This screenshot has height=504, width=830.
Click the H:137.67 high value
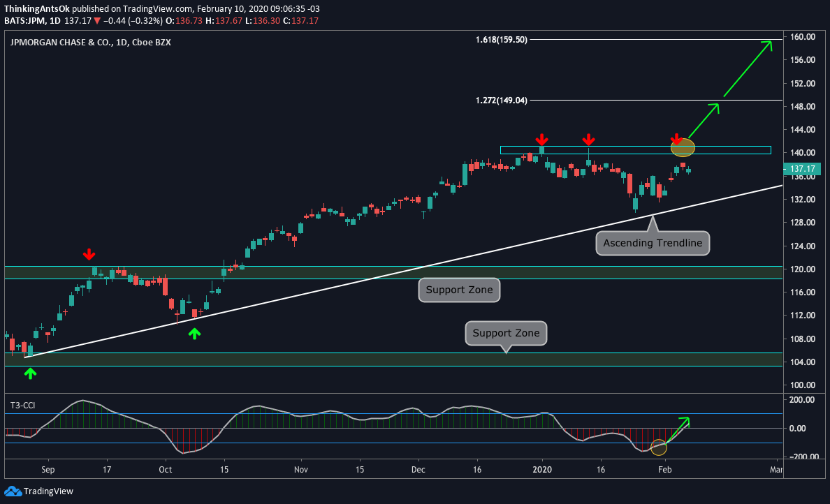point(224,21)
